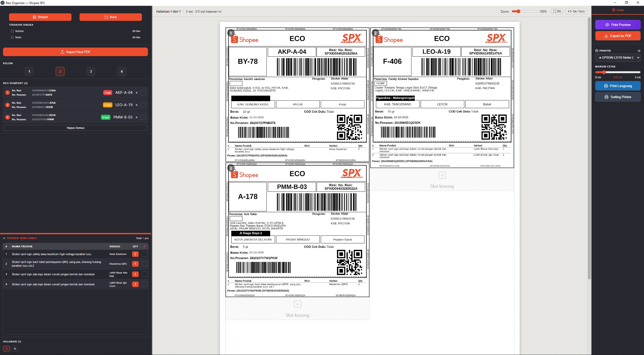Viewport: 644px width, 355px height.
Task: Open Setting Printer
Action: coord(618,97)
